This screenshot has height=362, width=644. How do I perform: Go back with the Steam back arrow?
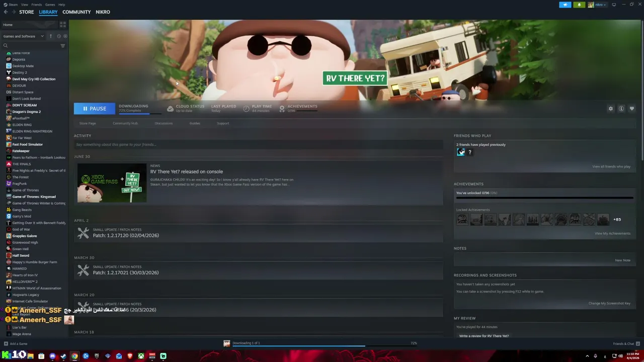pyautogui.click(x=6, y=12)
